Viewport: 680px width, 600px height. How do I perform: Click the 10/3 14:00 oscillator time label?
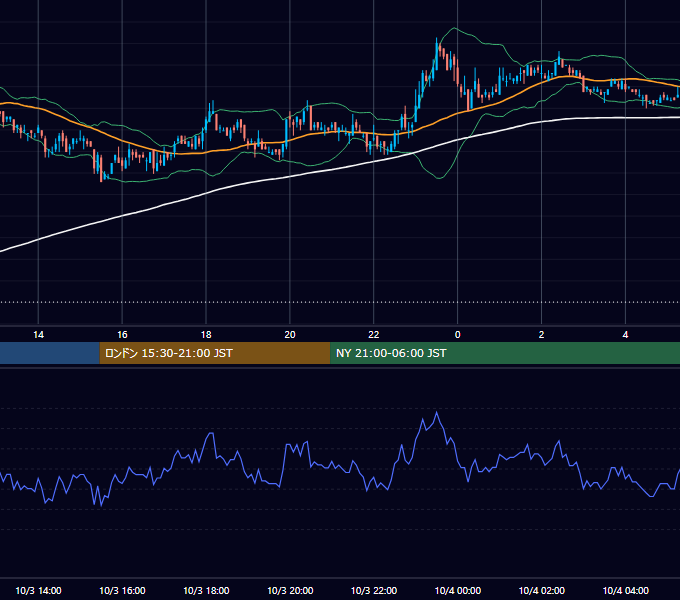(x=38, y=590)
